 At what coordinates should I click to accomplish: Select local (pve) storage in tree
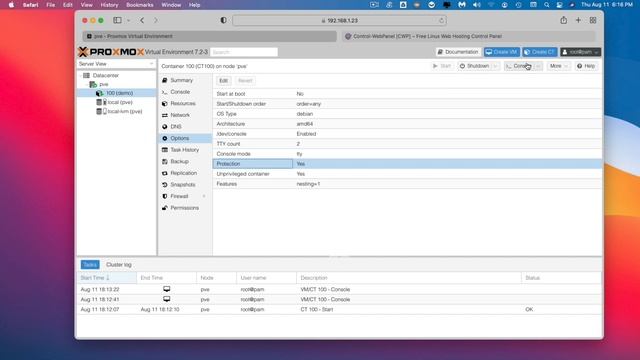coord(120,102)
